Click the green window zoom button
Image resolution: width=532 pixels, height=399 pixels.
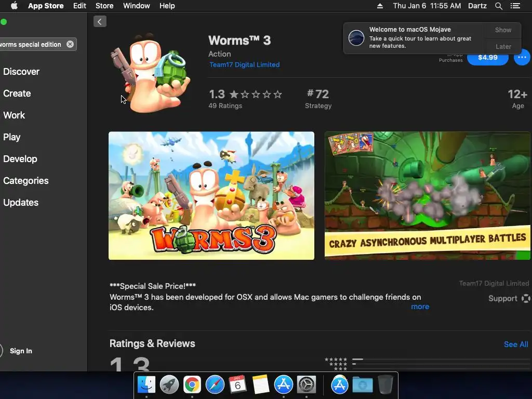click(4, 22)
